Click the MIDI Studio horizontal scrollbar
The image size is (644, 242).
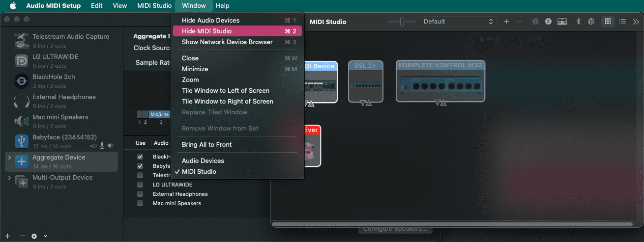pyautogui.click(x=451, y=225)
